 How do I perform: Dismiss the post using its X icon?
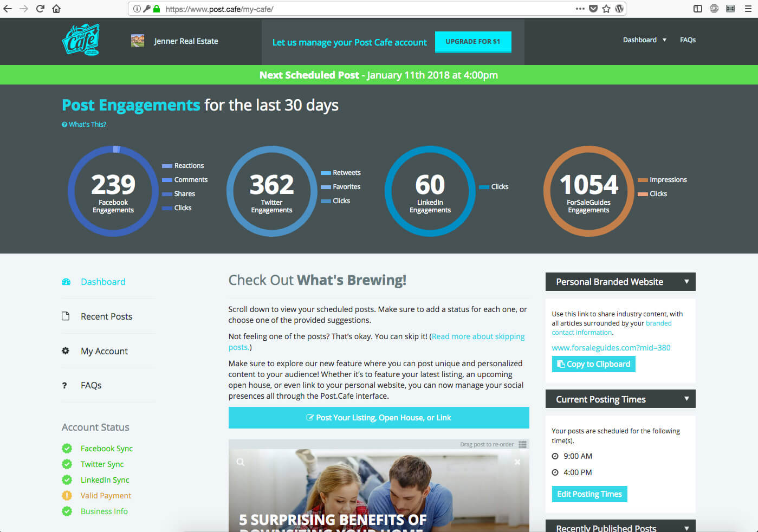click(x=517, y=462)
